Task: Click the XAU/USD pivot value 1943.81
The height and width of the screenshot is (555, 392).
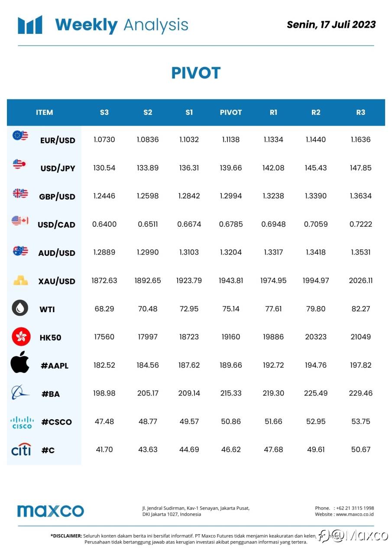Action: pyautogui.click(x=231, y=281)
